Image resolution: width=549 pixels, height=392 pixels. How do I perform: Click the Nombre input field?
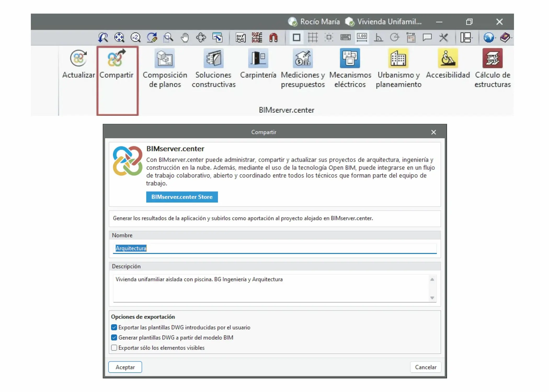274,248
